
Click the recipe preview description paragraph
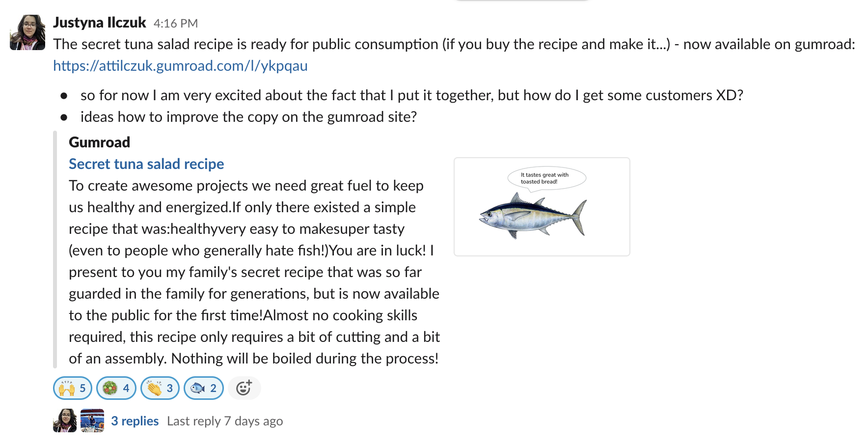click(254, 272)
